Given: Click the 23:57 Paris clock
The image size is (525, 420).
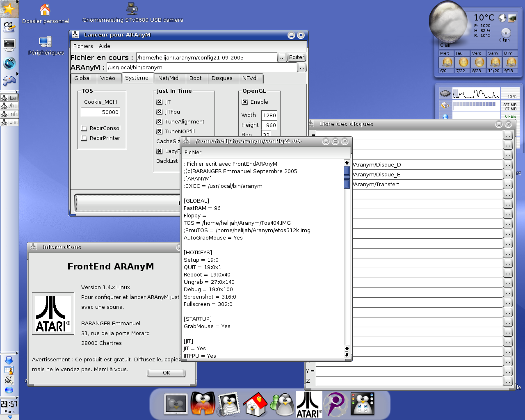Looking at the screenshot, I should click(x=9, y=404).
